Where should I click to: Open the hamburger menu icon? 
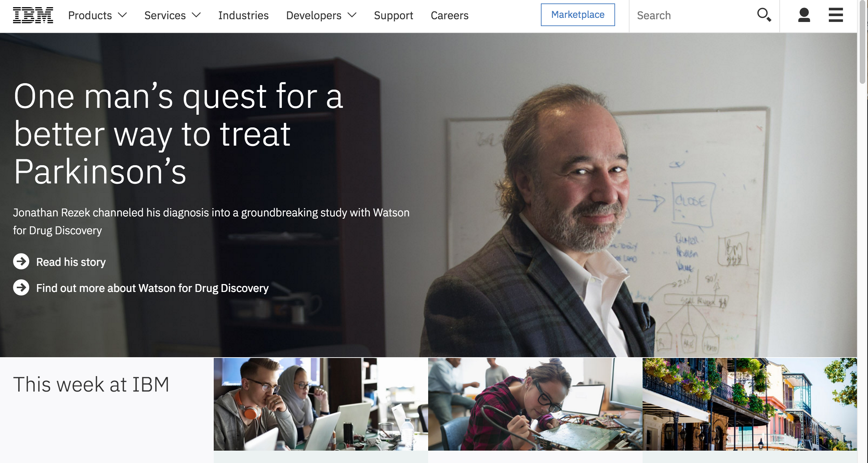point(836,15)
